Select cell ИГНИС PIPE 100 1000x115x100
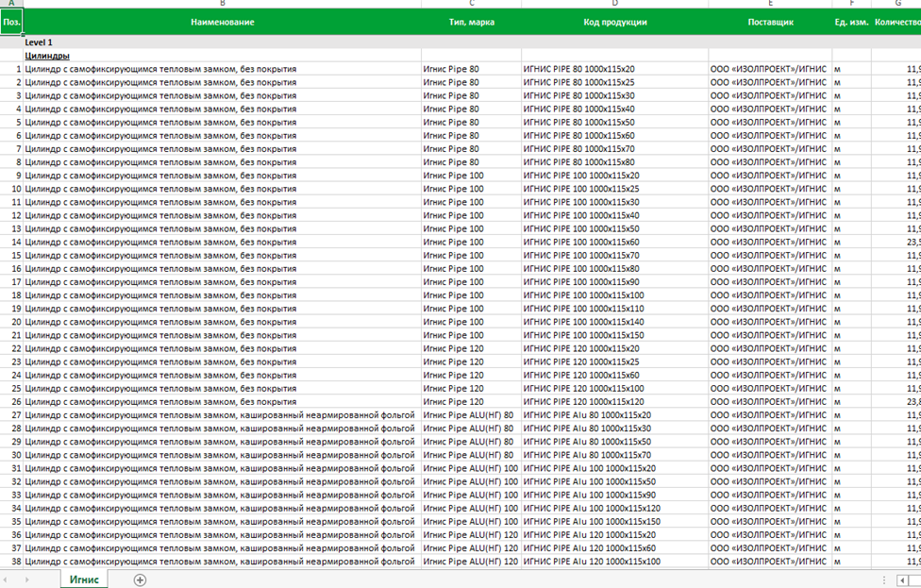This screenshot has width=921, height=588. point(615,295)
